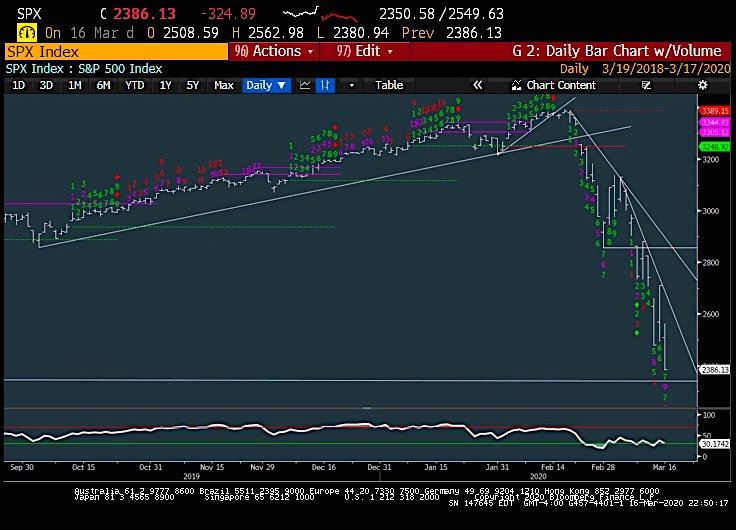Click the change value -324.89
The width and height of the screenshot is (736, 530).
[x=228, y=14]
